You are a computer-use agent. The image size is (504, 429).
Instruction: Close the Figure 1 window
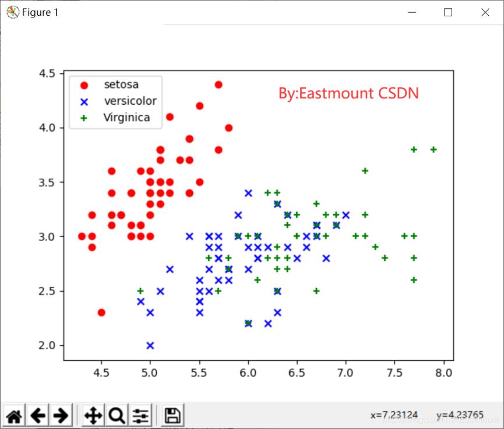485,12
